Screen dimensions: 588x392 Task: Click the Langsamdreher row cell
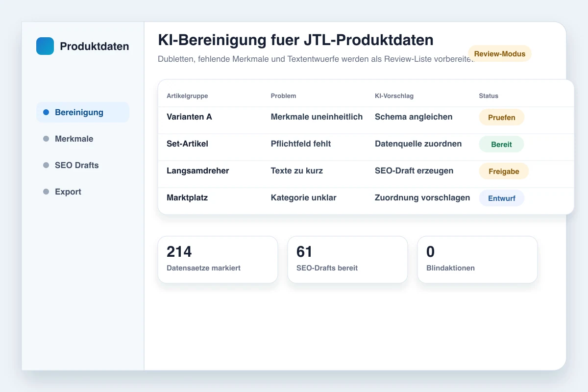tap(198, 171)
